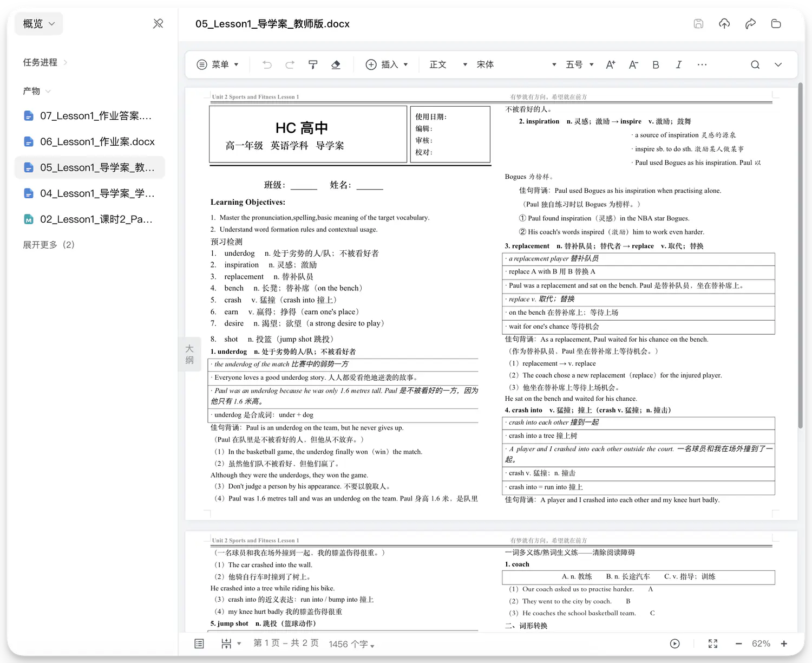Screen dimensions: 812x663
Task: Click the pin icon in sidebar header
Action: [158, 23]
